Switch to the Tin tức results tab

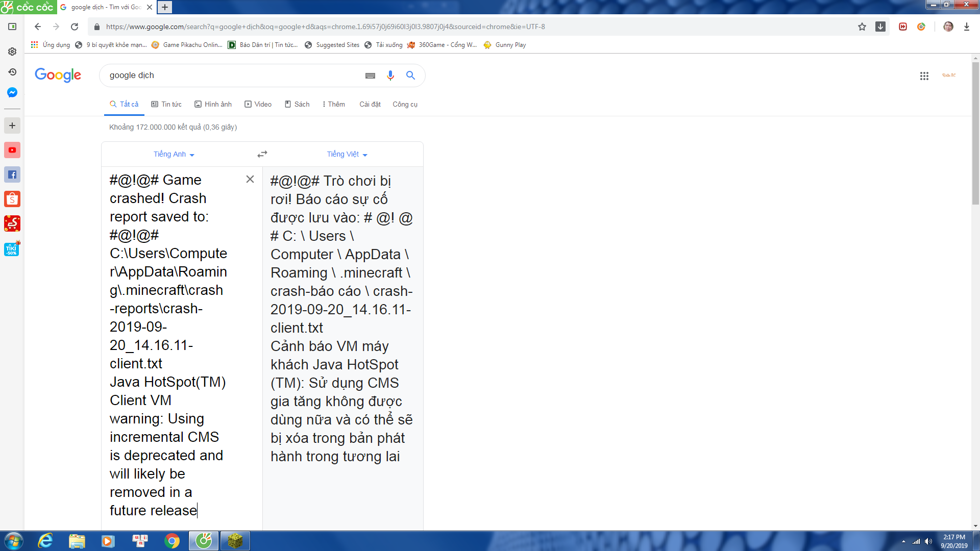[x=166, y=104]
